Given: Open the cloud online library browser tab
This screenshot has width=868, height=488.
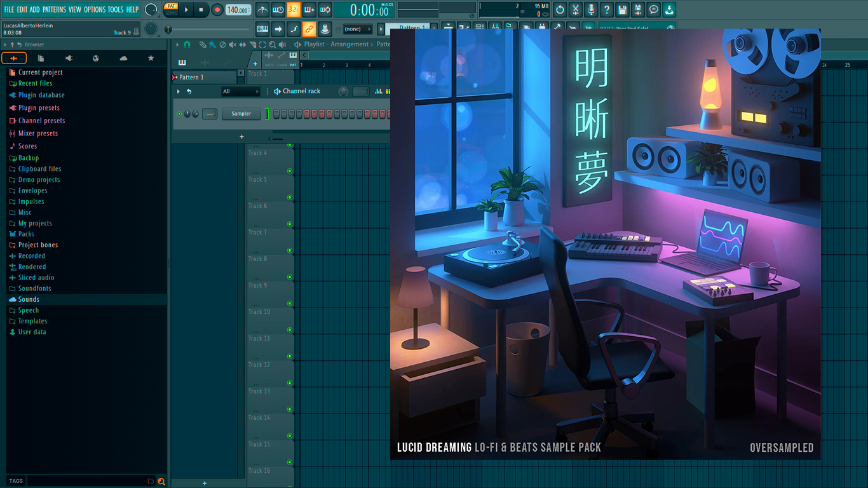Looking at the screenshot, I should click(x=123, y=58).
